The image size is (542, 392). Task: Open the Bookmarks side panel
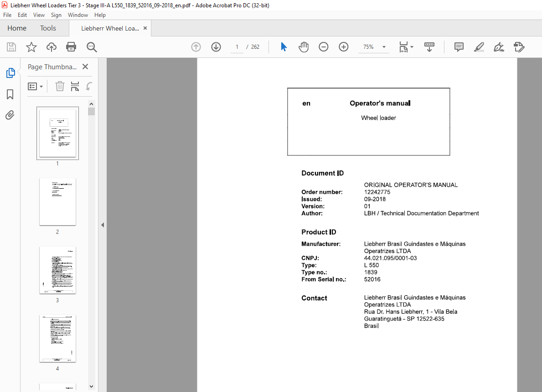pyautogui.click(x=10, y=94)
